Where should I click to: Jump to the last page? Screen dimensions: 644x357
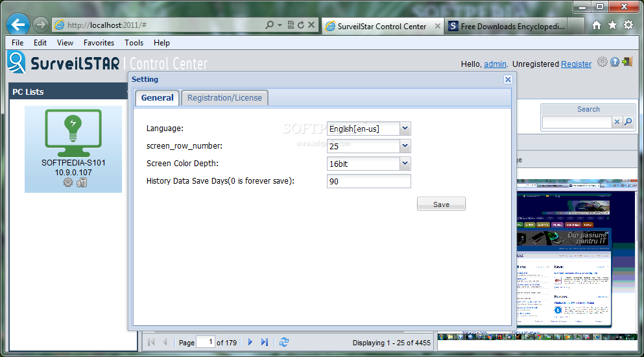point(265,342)
